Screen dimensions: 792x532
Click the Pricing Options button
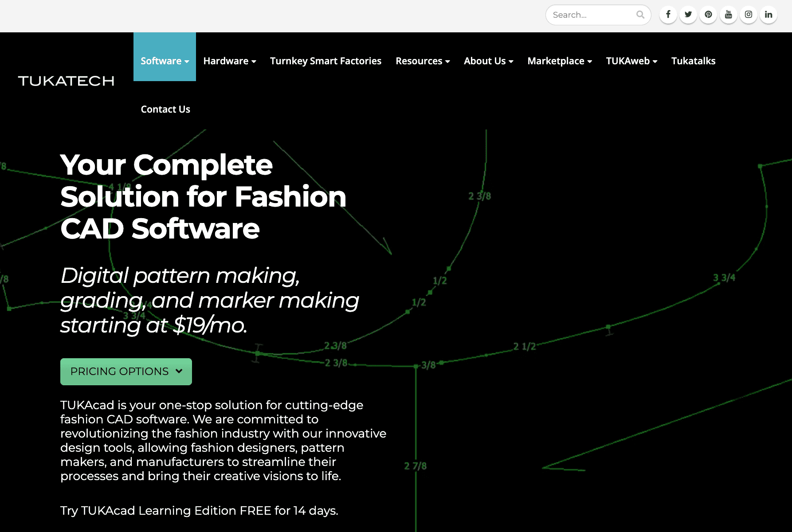(126, 372)
